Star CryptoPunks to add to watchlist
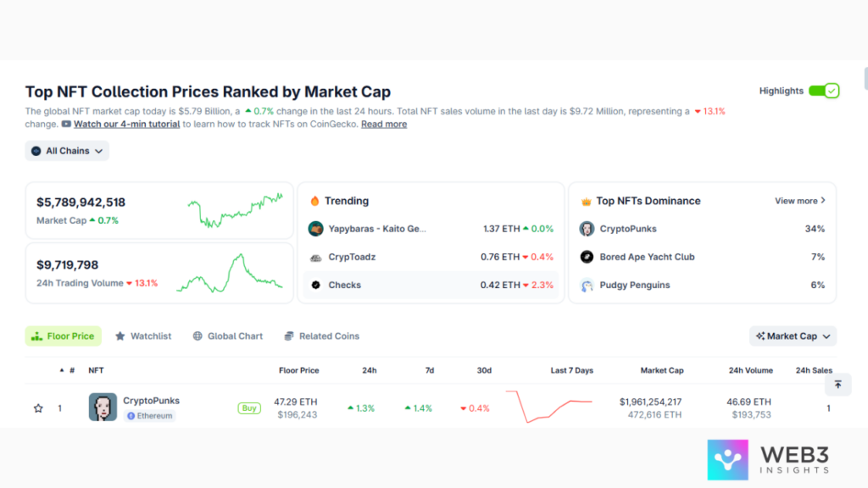This screenshot has height=488, width=868. tap(38, 408)
